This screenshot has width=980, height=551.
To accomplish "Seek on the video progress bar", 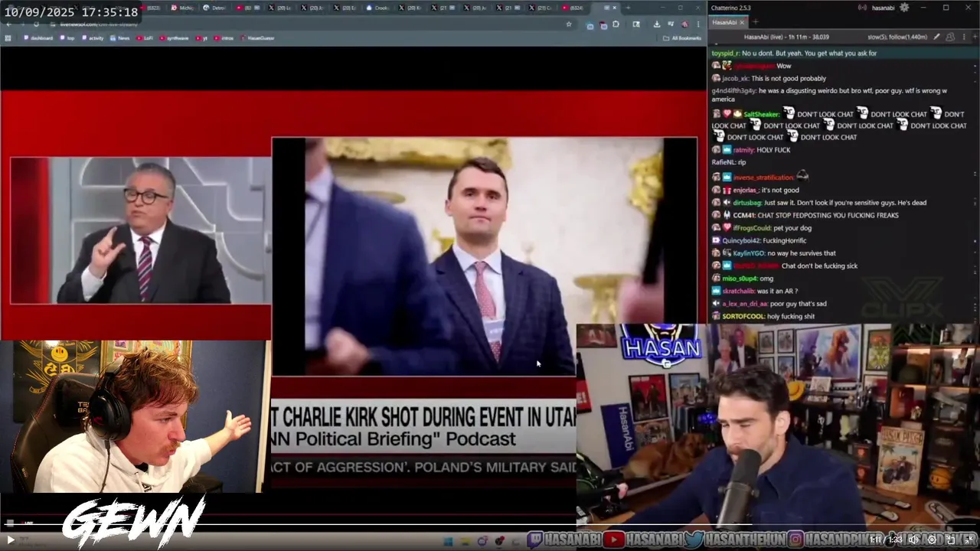I will pyautogui.click(x=490, y=524).
